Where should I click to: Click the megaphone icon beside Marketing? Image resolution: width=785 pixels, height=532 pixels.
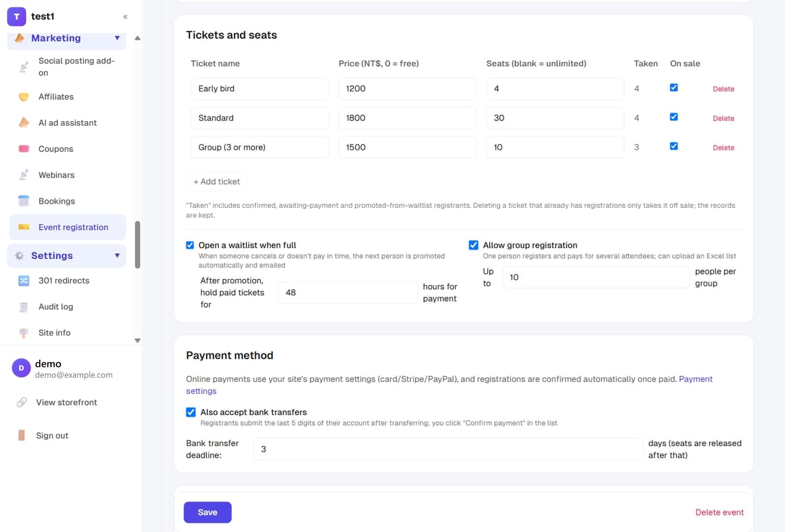pos(20,38)
